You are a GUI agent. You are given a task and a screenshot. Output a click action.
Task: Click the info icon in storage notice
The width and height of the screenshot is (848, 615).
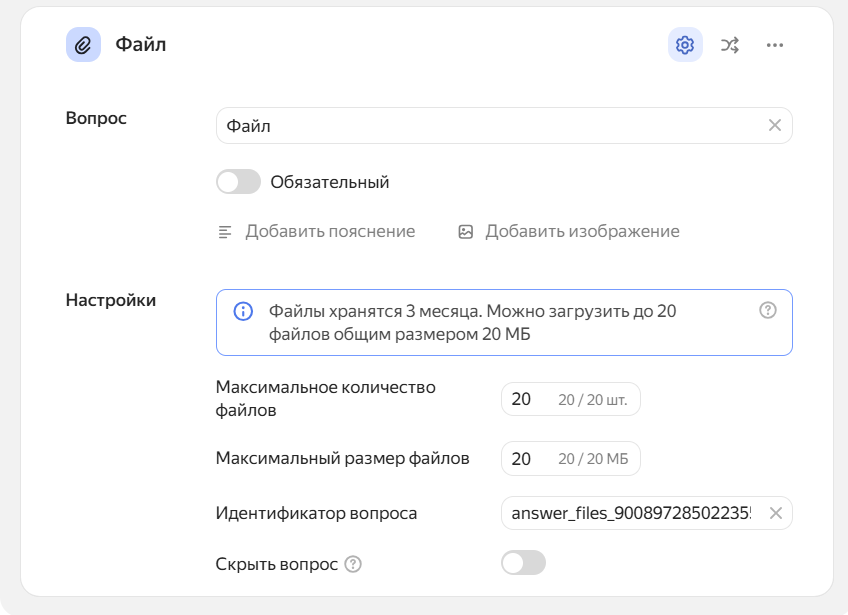(243, 311)
